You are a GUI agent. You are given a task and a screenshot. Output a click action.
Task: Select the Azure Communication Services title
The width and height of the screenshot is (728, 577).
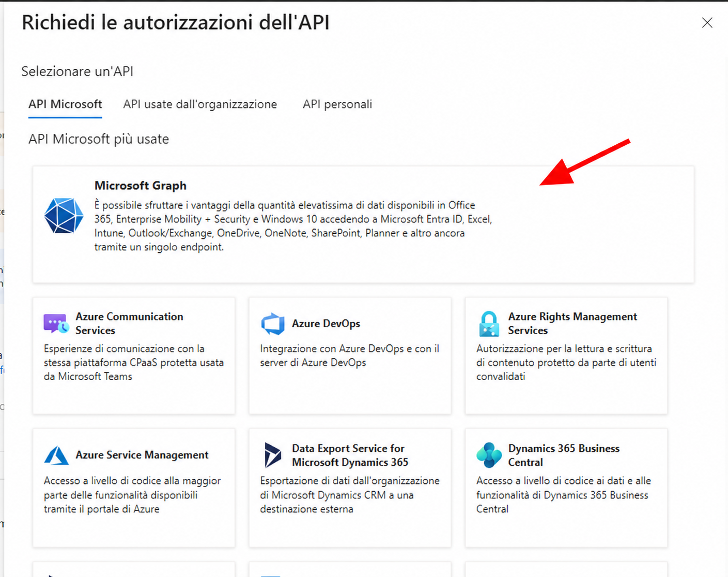coord(129,324)
